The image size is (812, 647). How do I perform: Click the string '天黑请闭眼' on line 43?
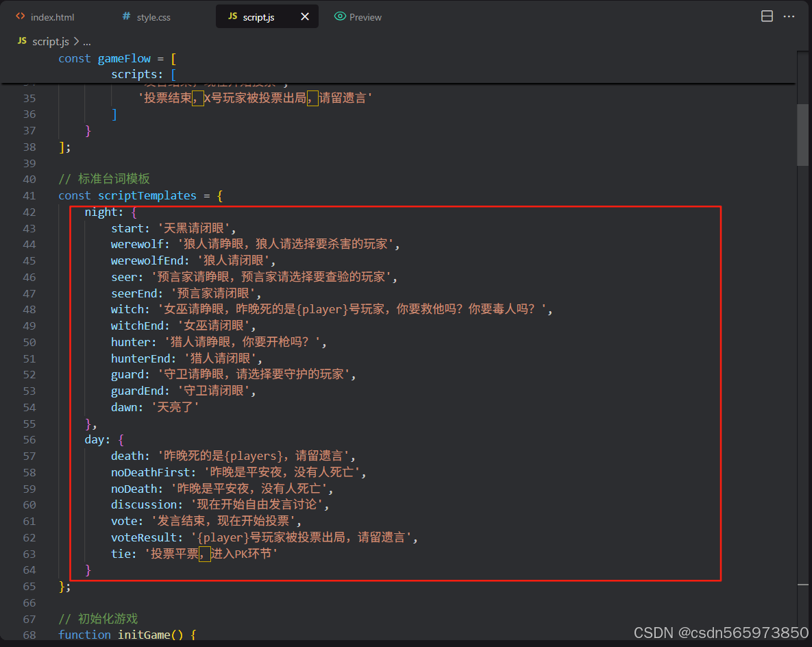[x=194, y=228]
